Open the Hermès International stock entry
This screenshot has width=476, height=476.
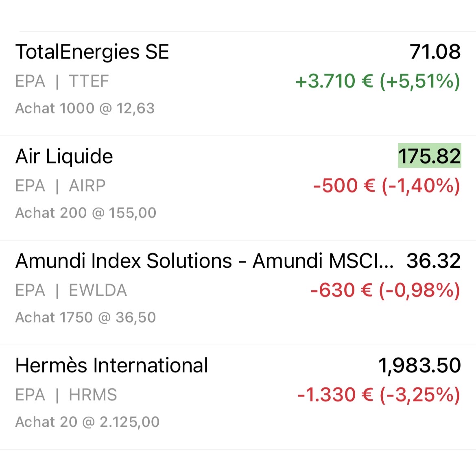pos(111,366)
